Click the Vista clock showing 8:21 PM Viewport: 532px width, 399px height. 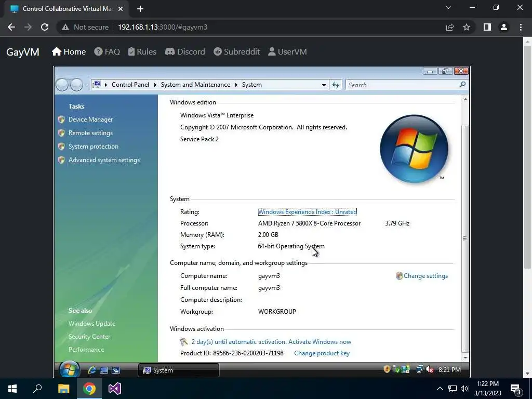[x=449, y=369]
